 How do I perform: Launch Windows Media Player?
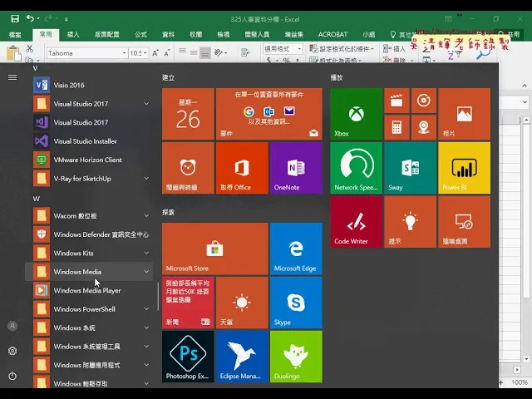coord(91,290)
